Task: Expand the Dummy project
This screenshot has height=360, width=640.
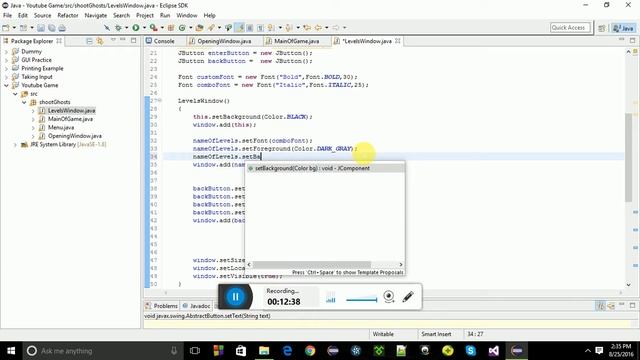Action: [6, 51]
